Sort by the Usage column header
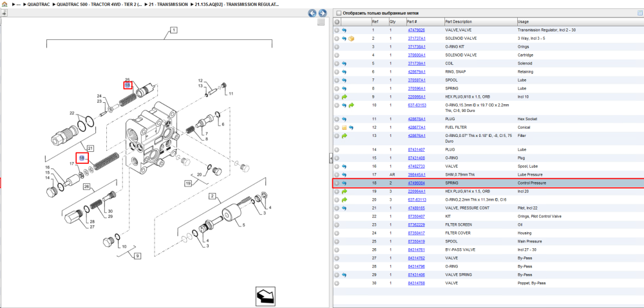The height and width of the screenshot is (308, 644). tap(580, 22)
